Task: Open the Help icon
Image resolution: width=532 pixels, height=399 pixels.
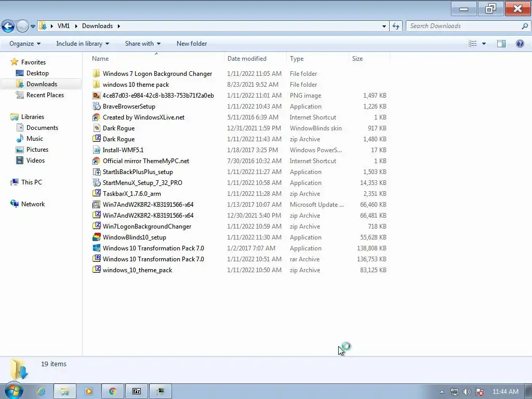Action: tap(520, 44)
